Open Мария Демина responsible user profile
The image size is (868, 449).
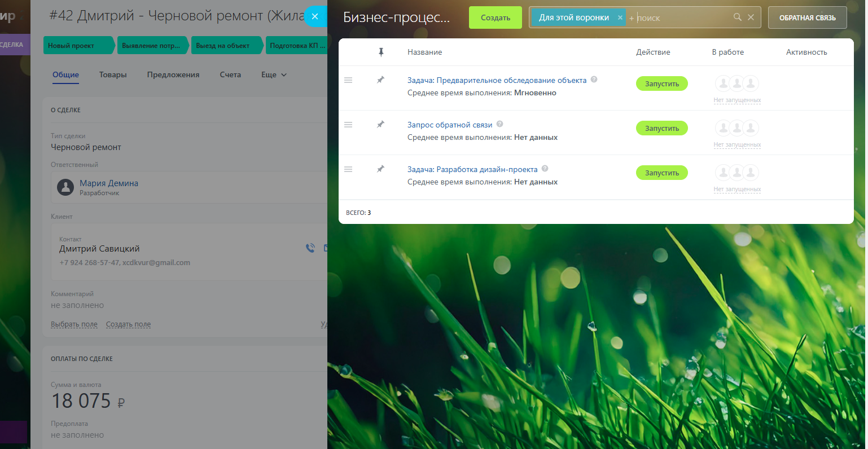point(109,183)
